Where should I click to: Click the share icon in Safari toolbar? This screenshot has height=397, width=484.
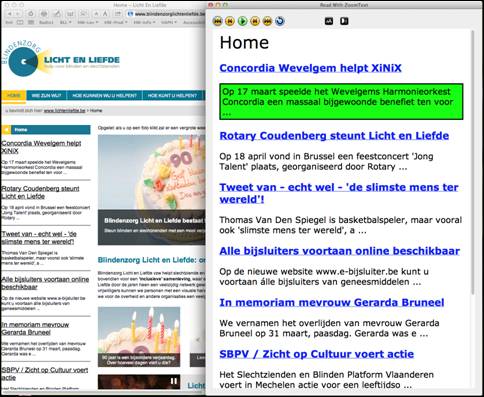click(118, 14)
